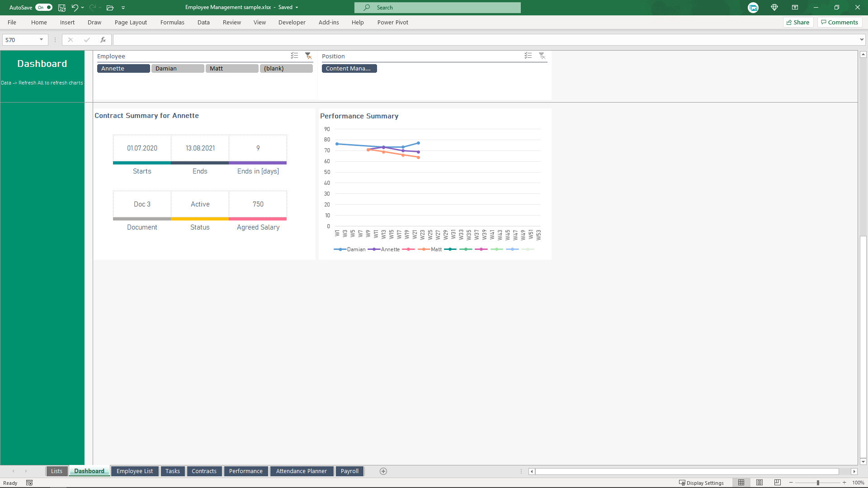Viewport: 868px width, 488px height.
Task: Click the zoom in plus button
Action: 844,483
